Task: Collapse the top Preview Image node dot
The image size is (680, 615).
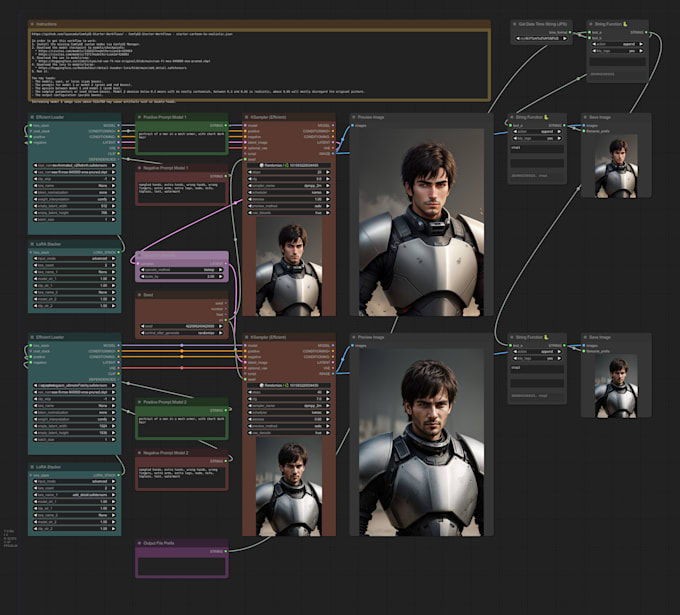Action: 354,117
